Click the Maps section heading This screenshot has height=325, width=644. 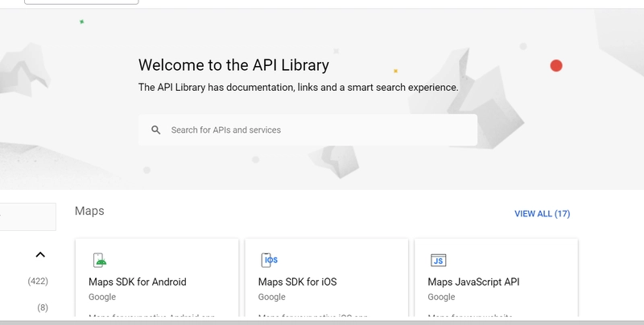click(x=89, y=211)
